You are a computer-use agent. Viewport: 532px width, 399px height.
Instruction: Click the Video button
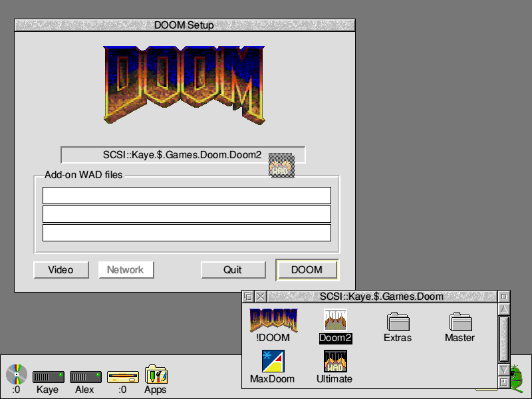coord(61,270)
